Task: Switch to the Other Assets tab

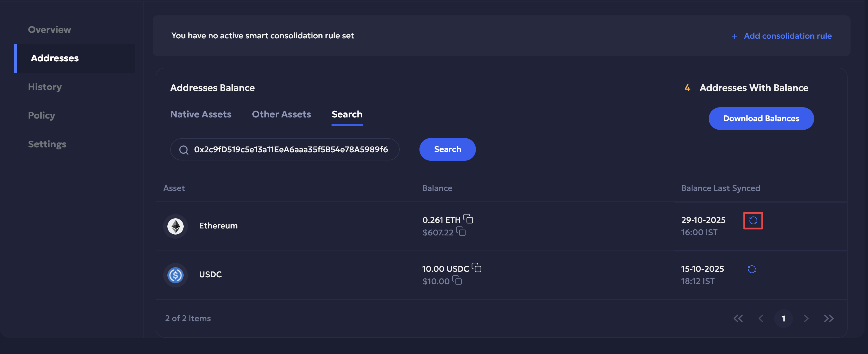Action: point(281,115)
